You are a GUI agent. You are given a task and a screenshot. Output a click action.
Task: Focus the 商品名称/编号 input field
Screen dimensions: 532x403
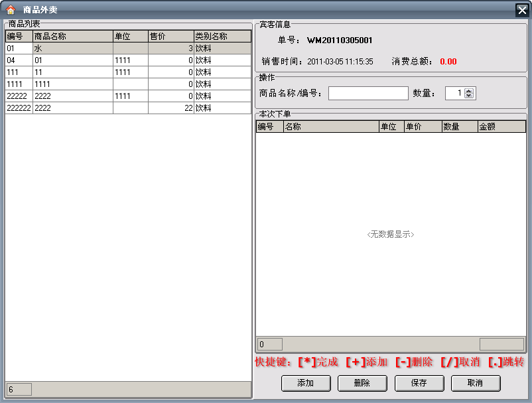[x=368, y=93]
